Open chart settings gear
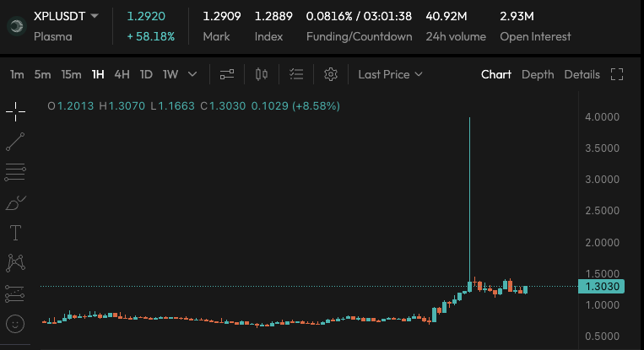The width and height of the screenshot is (644, 350). click(x=331, y=74)
